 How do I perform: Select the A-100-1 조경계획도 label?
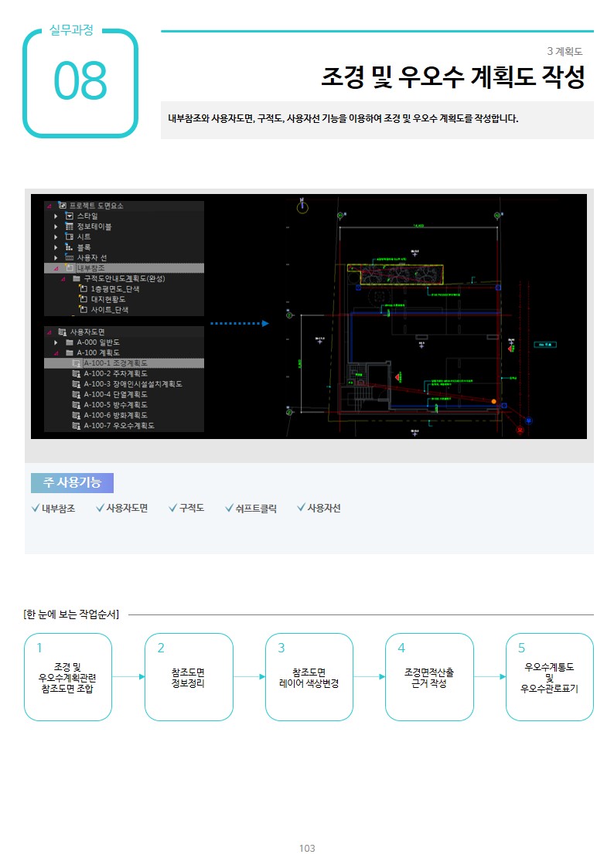point(116,363)
